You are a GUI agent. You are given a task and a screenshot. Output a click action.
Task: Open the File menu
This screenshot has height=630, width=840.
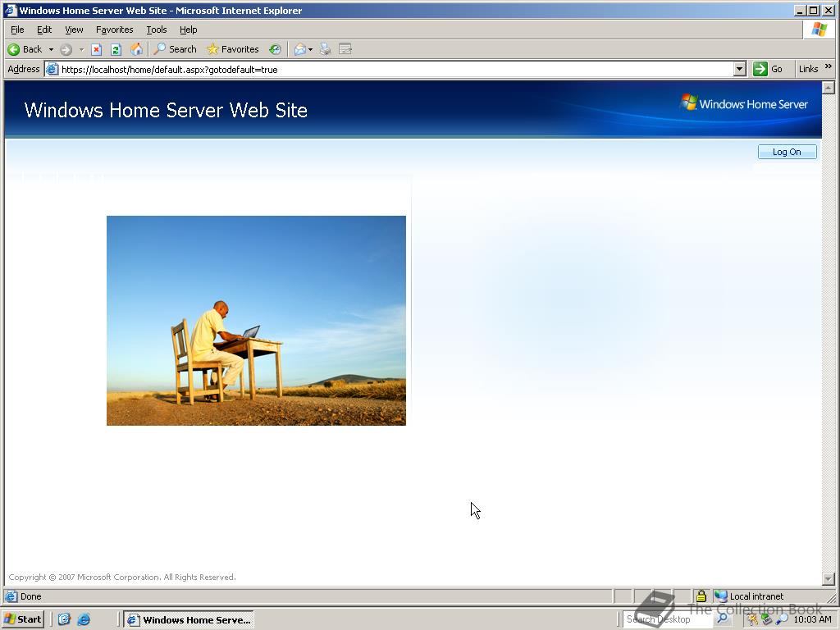pos(17,30)
